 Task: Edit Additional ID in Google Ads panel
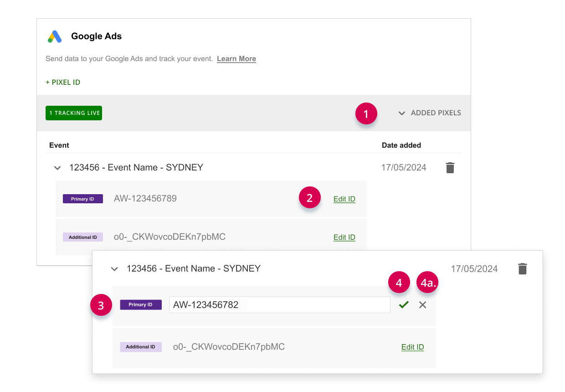pyautogui.click(x=344, y=237)
